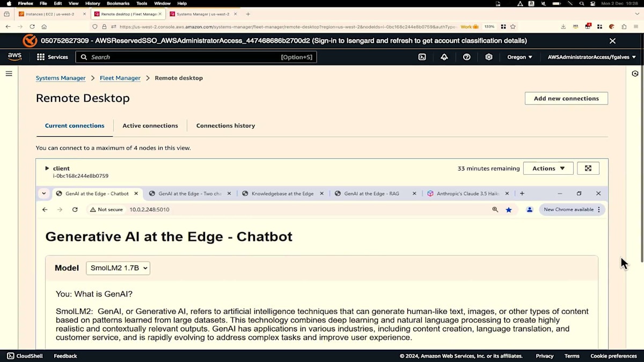This screenshot has height=362, width=644.
Task: Open the Model SmolLM2 1.7B dropdown
Action: (x=118, y=268)
